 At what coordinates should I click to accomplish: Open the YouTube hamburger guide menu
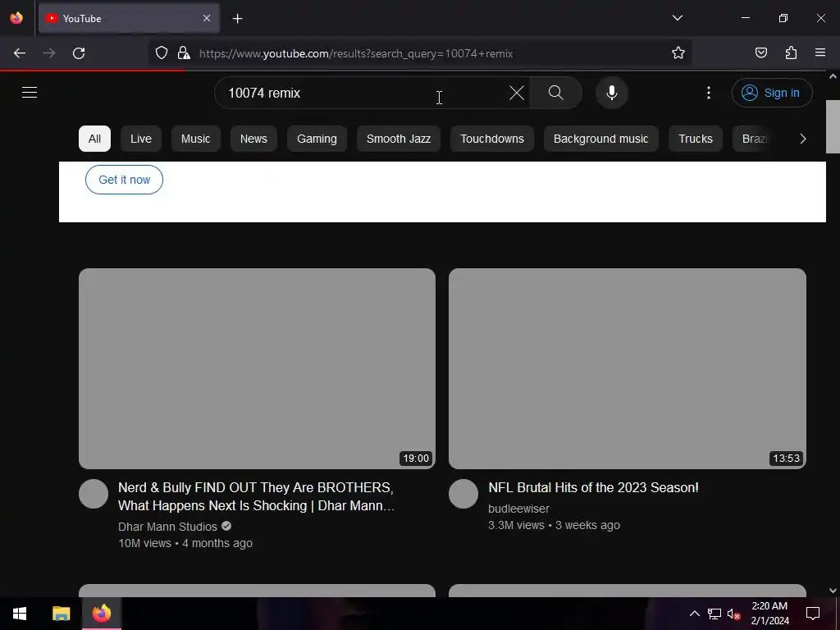(x=30, y=93)
